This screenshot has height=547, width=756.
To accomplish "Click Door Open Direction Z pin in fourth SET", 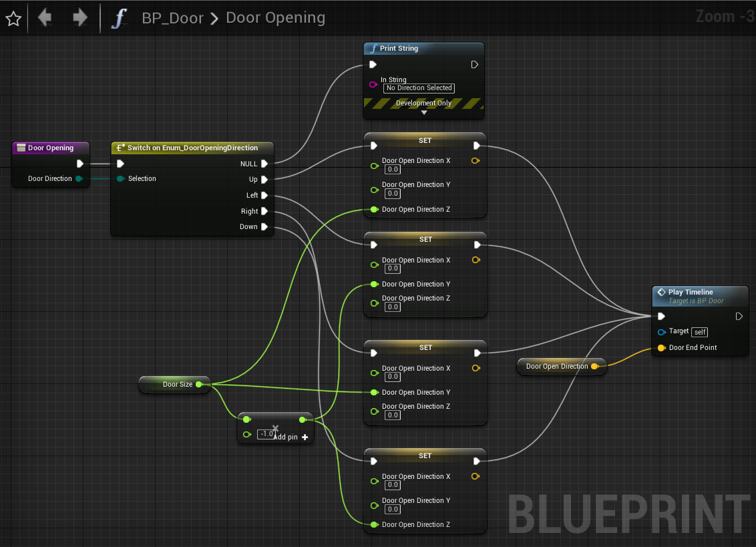I will coord(374,524).
